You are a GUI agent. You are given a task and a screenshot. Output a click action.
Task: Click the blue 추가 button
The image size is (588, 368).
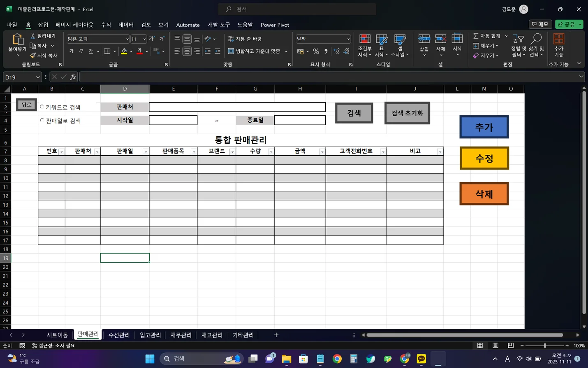484,127
